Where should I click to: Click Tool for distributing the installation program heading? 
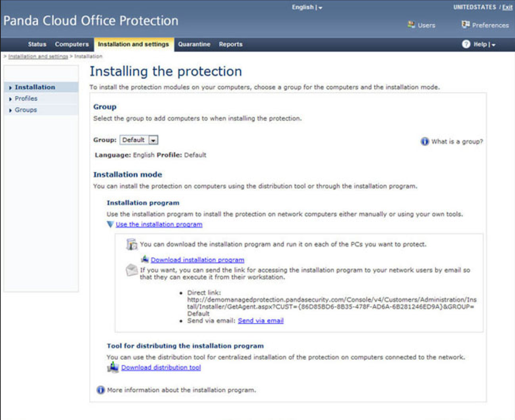click(x=185, y=346)
